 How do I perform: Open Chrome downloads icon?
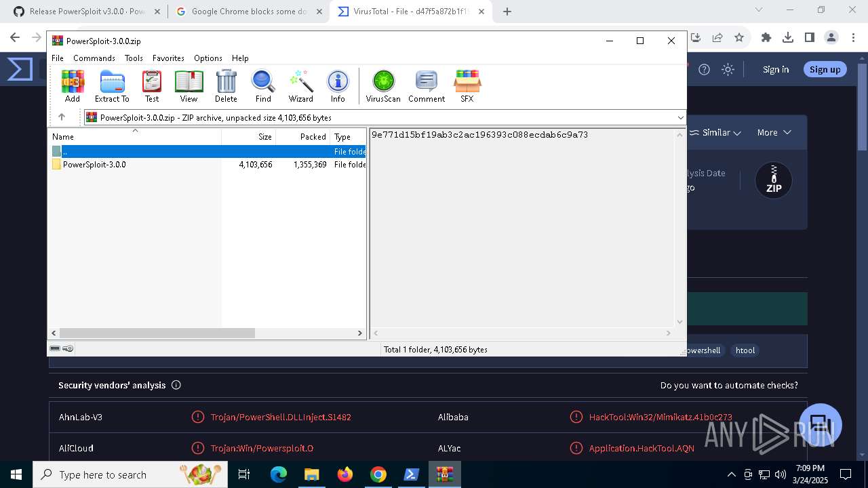[788, 38]
